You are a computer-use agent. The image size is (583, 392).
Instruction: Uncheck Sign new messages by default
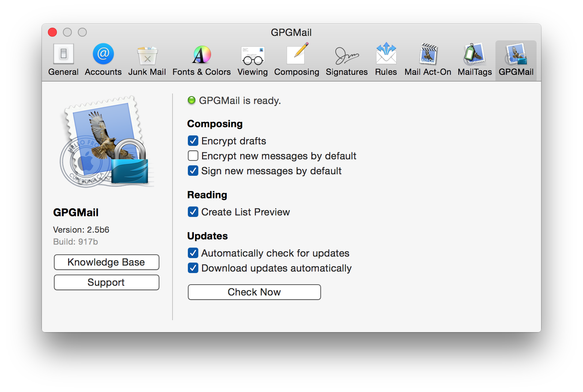click(x=193, y=171)
